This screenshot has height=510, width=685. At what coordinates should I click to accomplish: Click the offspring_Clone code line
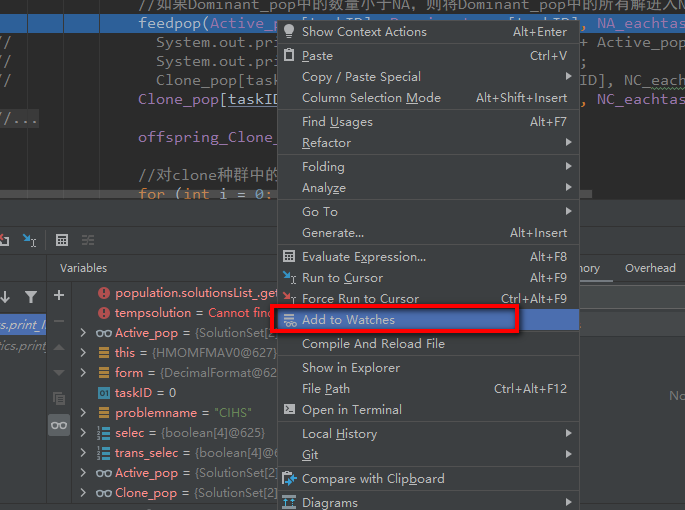208,137
